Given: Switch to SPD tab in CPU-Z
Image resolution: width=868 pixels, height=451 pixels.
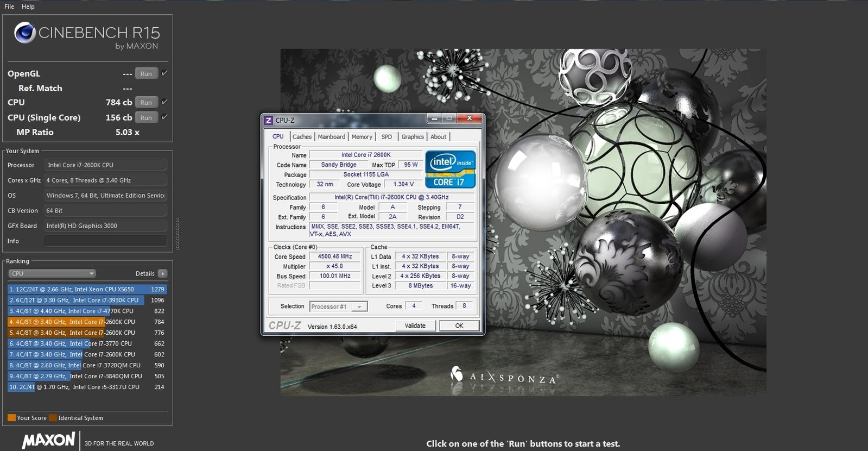Looking at the screenshot, I should [x=387, y=137].
